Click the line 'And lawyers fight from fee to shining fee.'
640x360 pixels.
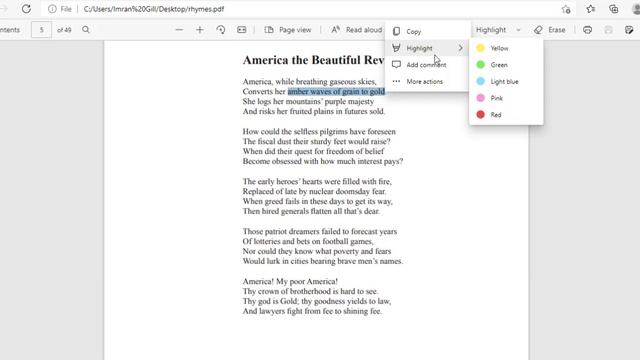pos(312,311)
